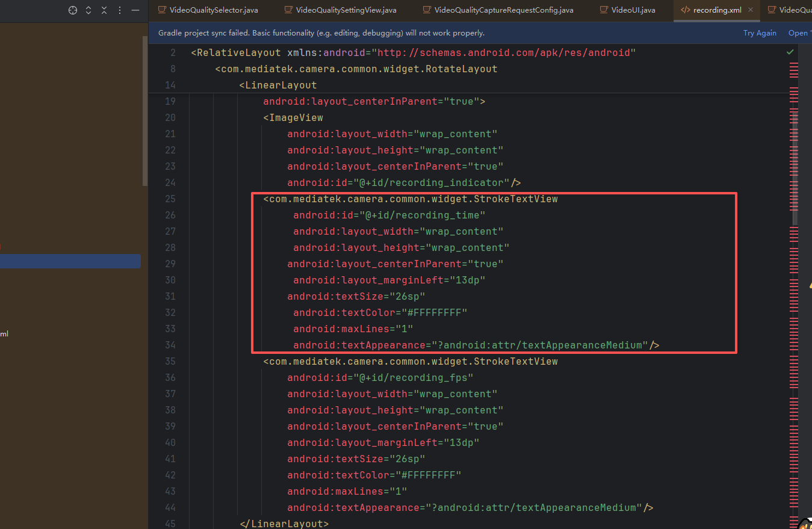Click layout_width attribute on line 37
Screen dimensions: 812x529
click(x=392, y=394)
